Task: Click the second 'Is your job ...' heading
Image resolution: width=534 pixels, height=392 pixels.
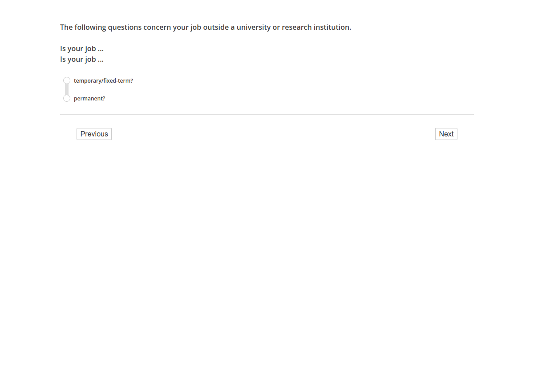Action: click(x=82, y=59)
